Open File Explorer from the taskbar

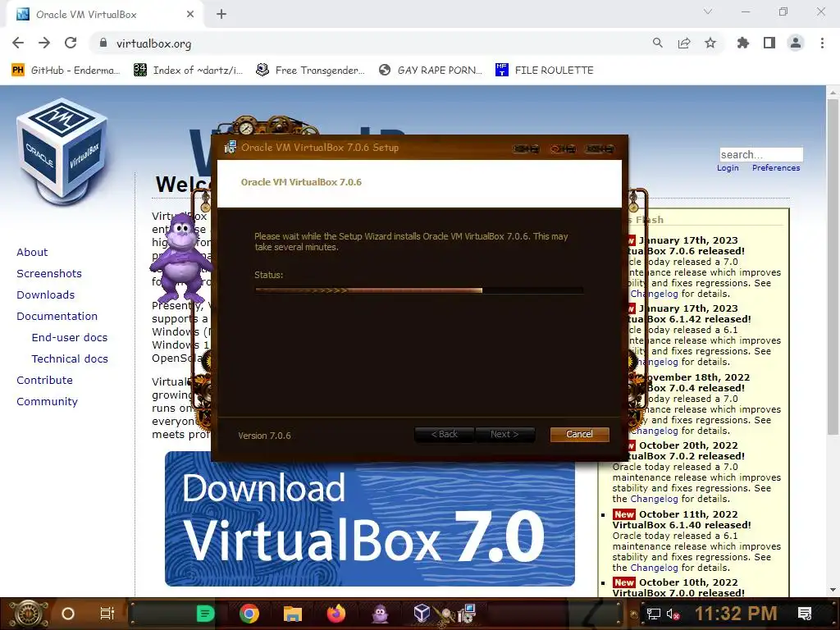pyautogui.click(x=293, y=614)
